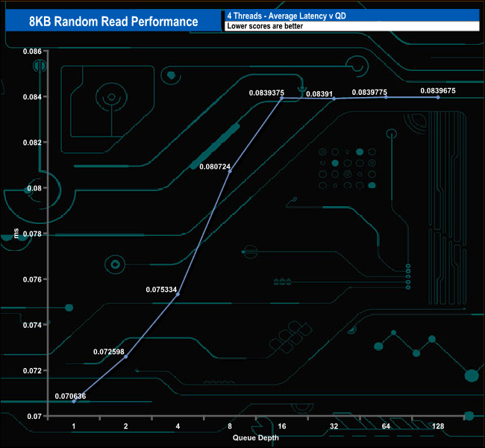This screenshot has height=448, width=485.
Task: Click the "Lower scores are better" note
Action: 264,26
